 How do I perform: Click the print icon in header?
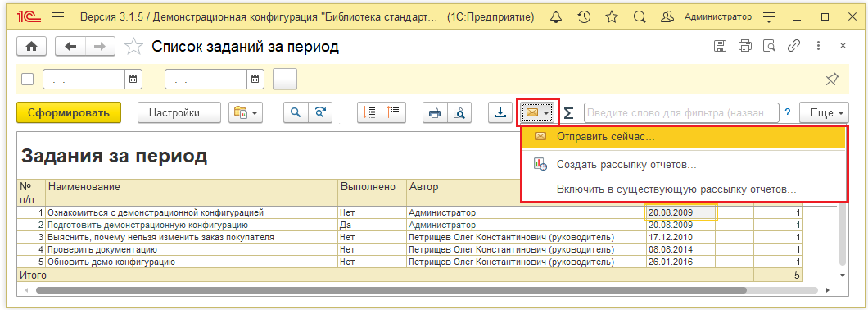tap(745, 46)
